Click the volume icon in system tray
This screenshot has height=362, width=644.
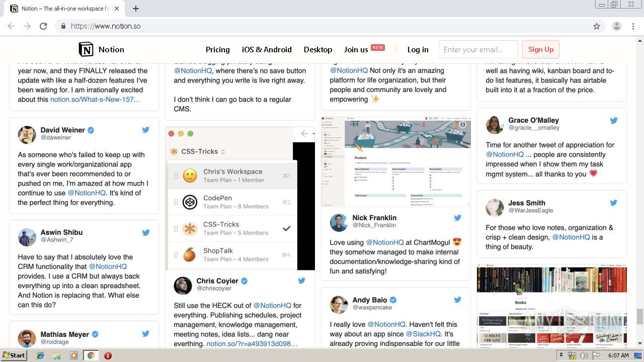point(584,355)
